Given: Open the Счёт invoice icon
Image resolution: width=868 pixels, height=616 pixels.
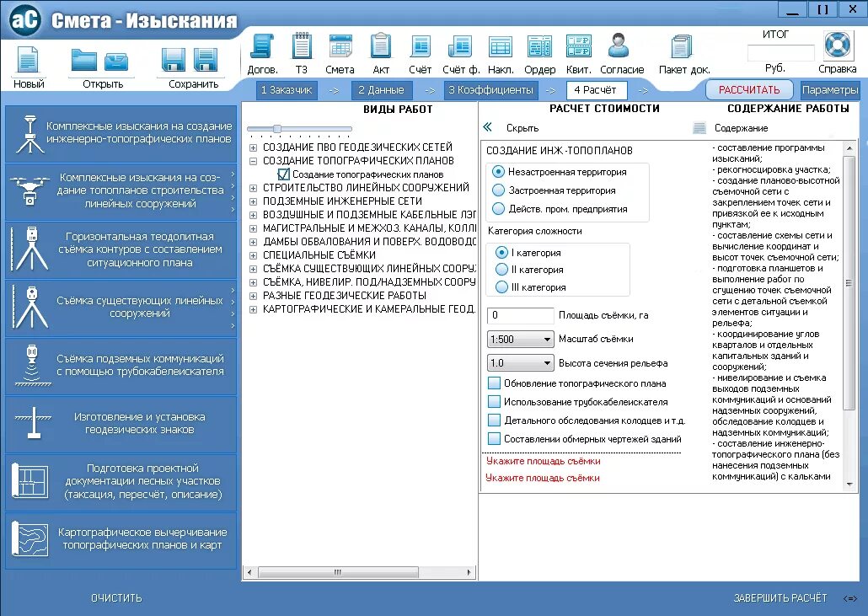Looking at the screenshot, I should click(x=421, y=46).
